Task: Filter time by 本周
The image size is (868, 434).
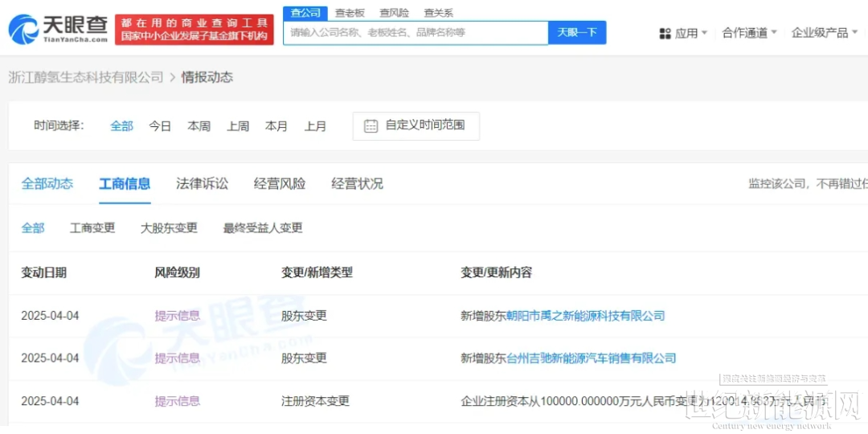Action: [199, 126]
